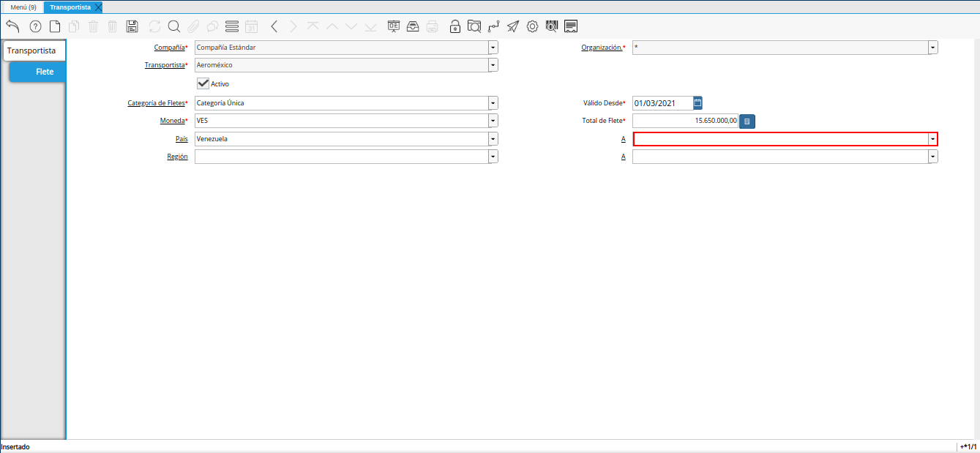Click the gear process icon in toolbar
The height and width of the screenshot is (453, 980).
tap(532, 26)
